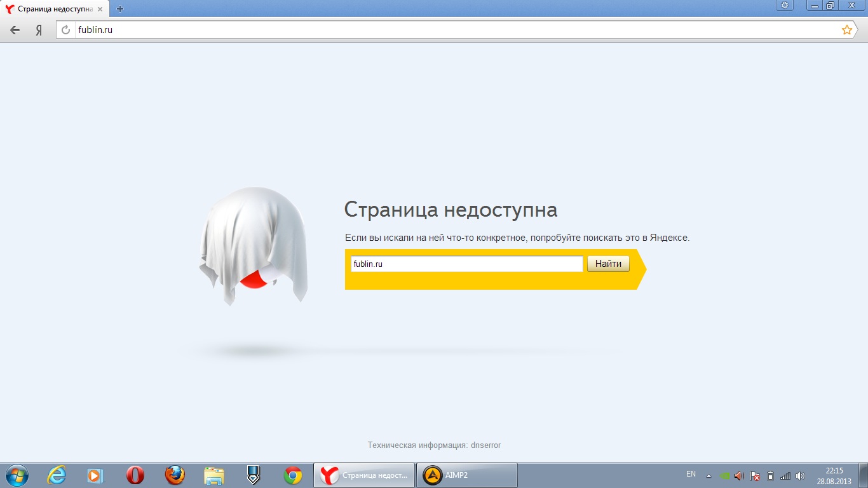Click the Show desktop strip past the clock
This screenshot has height=488, width=868.
[863, 475]
